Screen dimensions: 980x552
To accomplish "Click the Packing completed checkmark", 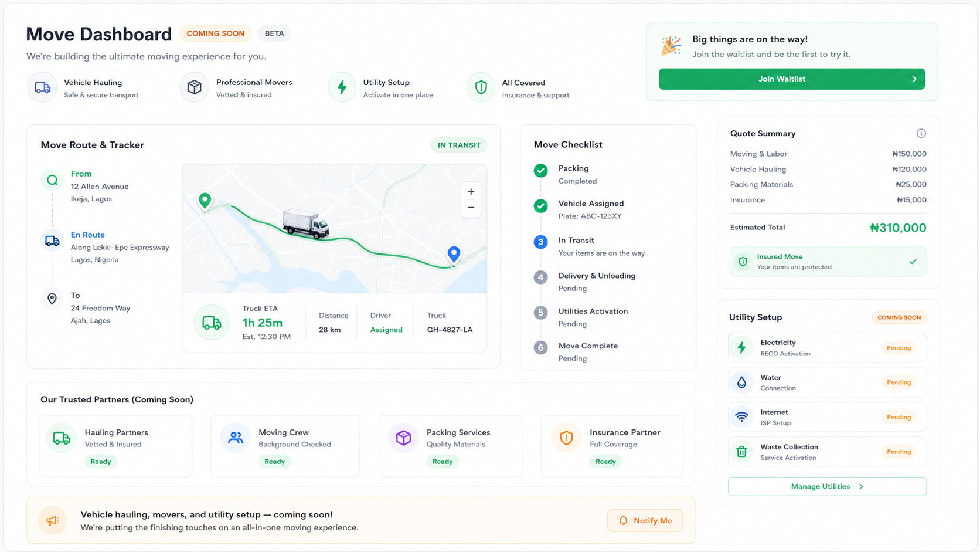I will (x=541, y=171).
